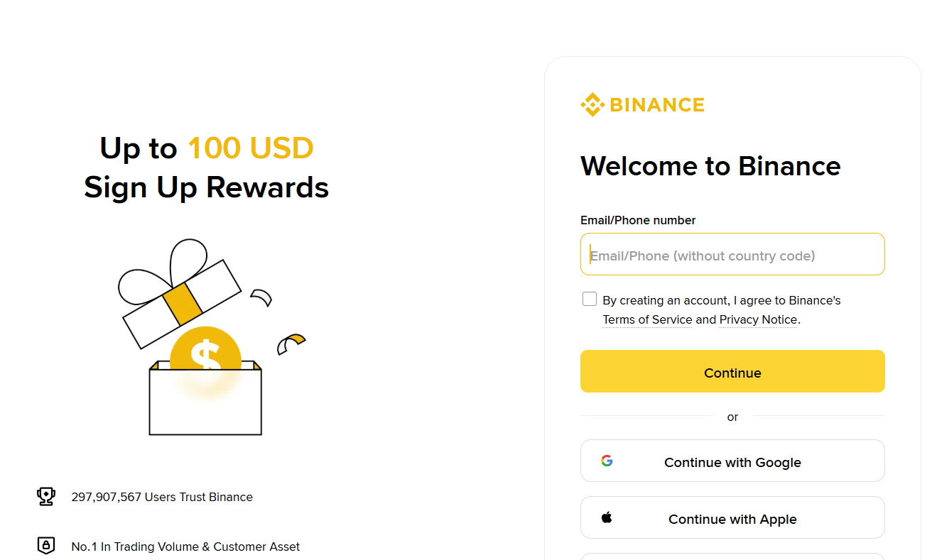Select Continue with Google

pyautogui.click(x=732, y=461)
